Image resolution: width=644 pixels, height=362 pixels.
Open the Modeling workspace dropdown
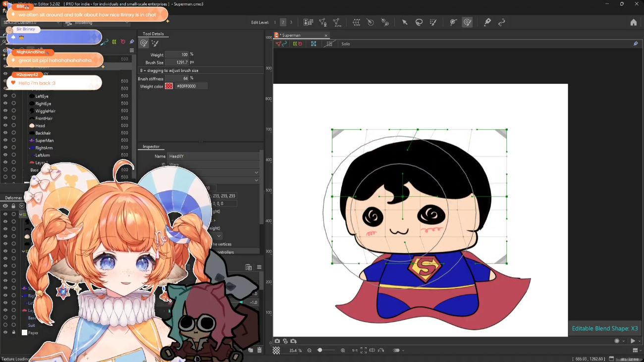click(x=97, y=22)
